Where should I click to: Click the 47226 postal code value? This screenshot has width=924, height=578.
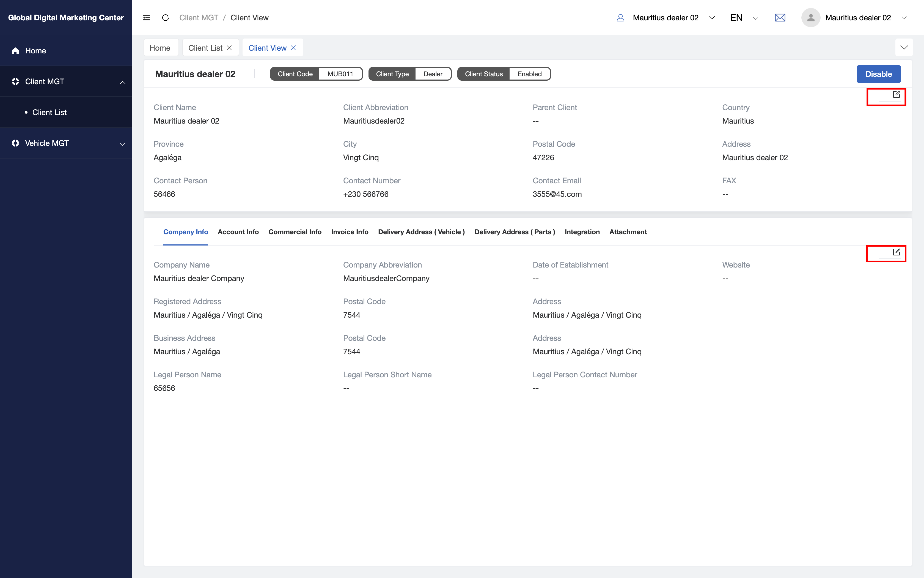click(x=543, y=157)
